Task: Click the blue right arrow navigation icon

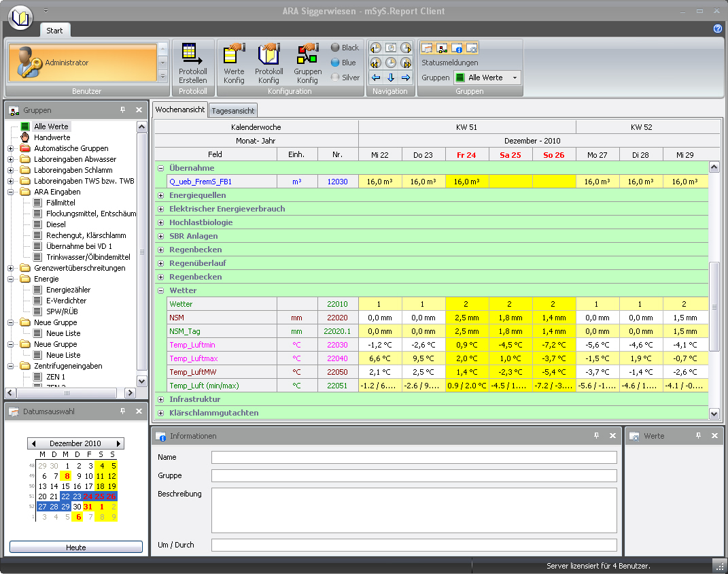Action: (x=406, y=78)
